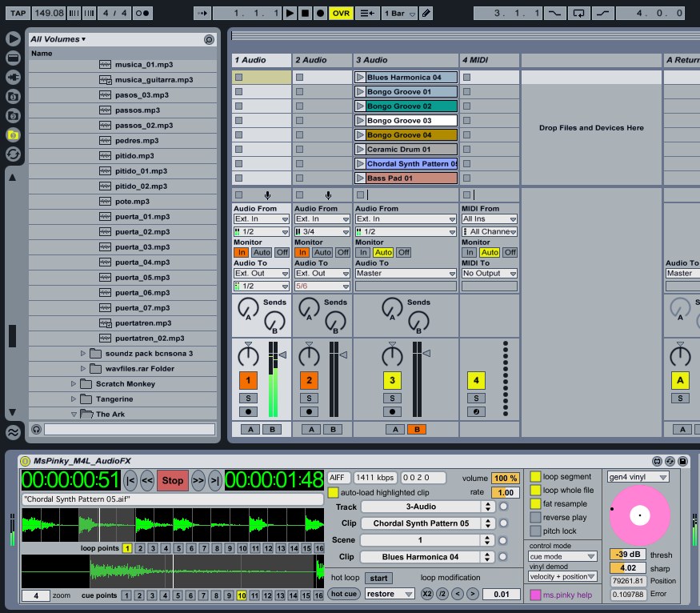Viewport: 700px width, 613px height.
Task: Open the gen4 vinyl dropdown
Action: point(638,477)
